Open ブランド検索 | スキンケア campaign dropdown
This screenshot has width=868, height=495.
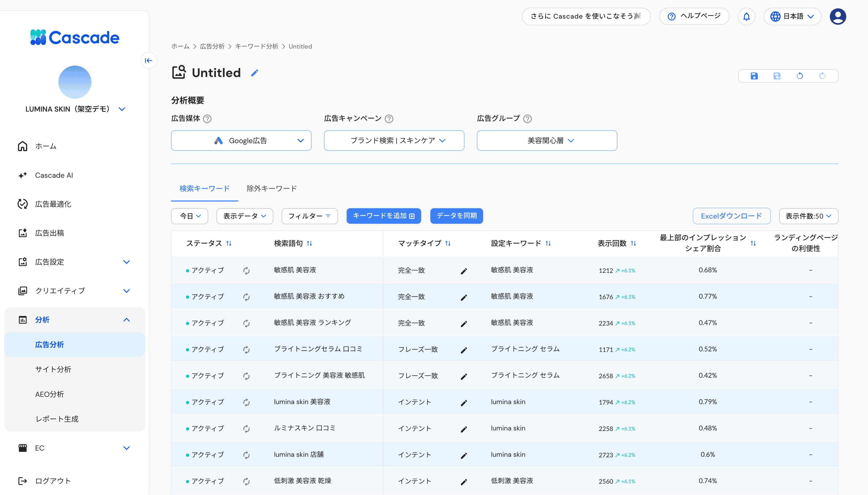(x=394, y=140)
